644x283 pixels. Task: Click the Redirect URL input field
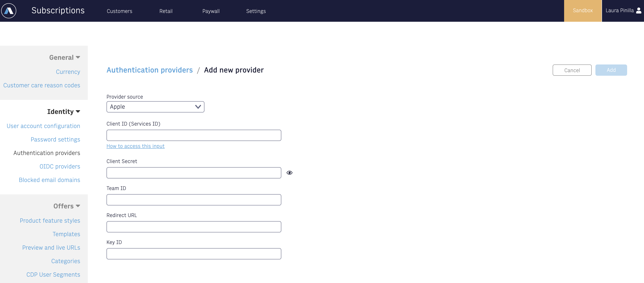(194, 227)
